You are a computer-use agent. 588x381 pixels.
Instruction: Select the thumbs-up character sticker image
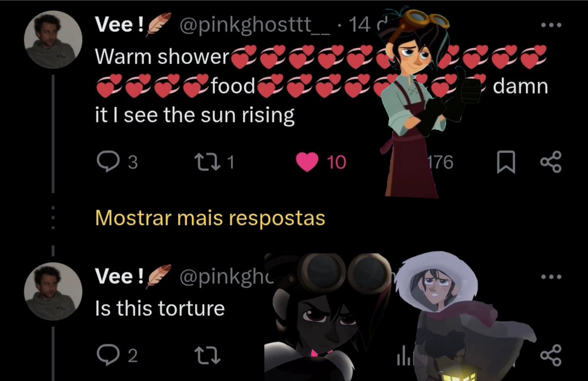tap(422, 104)
